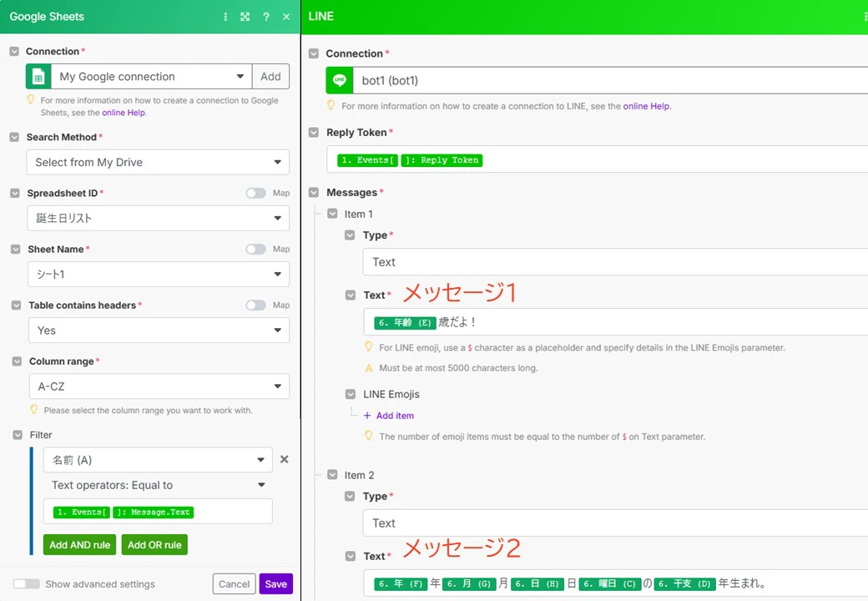
Task: Collapse Item 1 in Messages
Action: [332, 214]
